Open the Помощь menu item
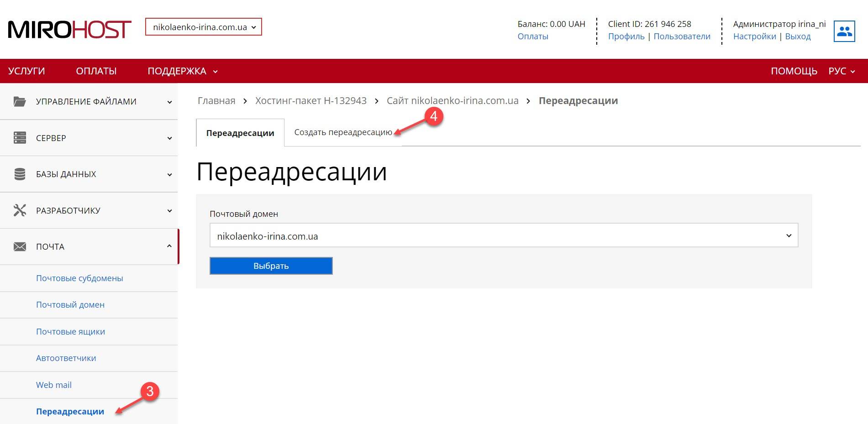 (x=794, y=71)
